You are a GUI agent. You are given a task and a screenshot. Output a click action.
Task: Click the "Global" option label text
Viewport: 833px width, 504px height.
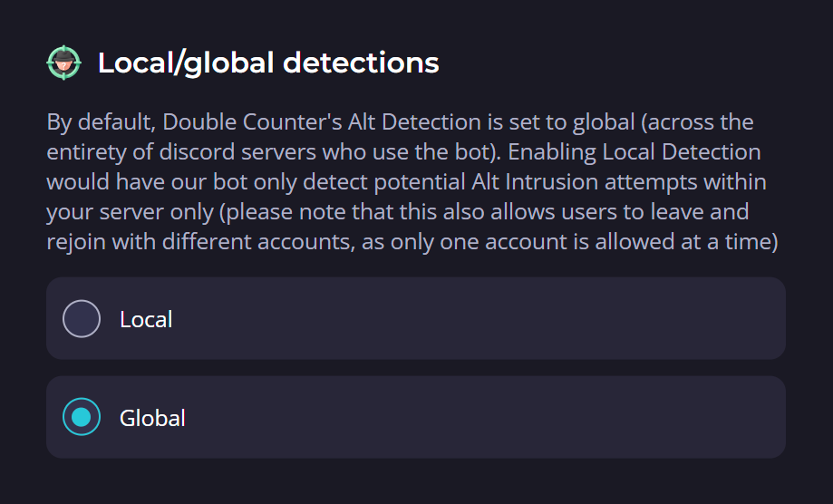152,418
